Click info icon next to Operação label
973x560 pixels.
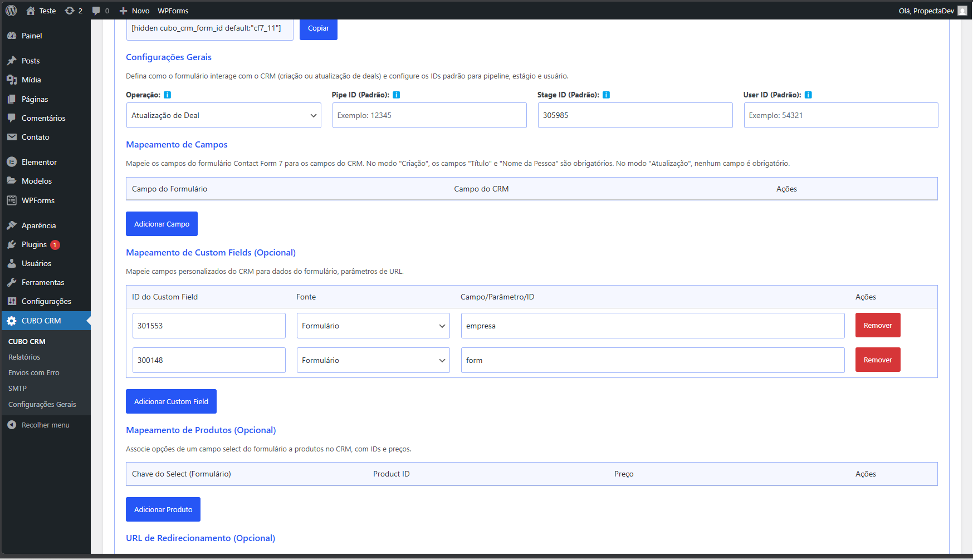pos(167,95)
